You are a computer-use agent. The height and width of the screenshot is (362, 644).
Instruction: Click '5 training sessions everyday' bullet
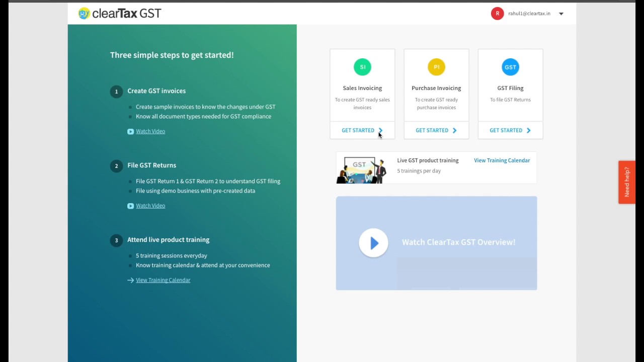(171, 256)
